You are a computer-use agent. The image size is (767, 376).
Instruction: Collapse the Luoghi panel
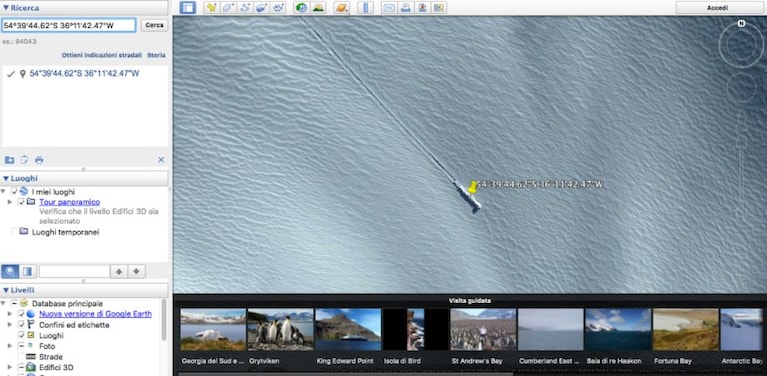6,178
